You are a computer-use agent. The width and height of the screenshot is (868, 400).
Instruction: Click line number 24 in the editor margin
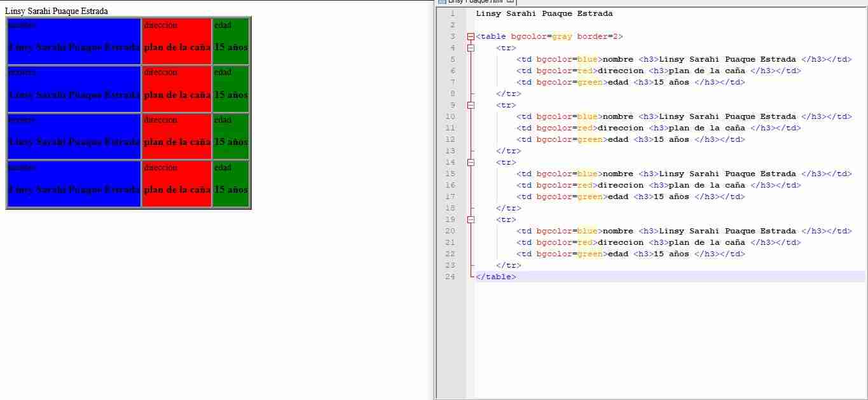pyautogui.click(x=450, y=277)
